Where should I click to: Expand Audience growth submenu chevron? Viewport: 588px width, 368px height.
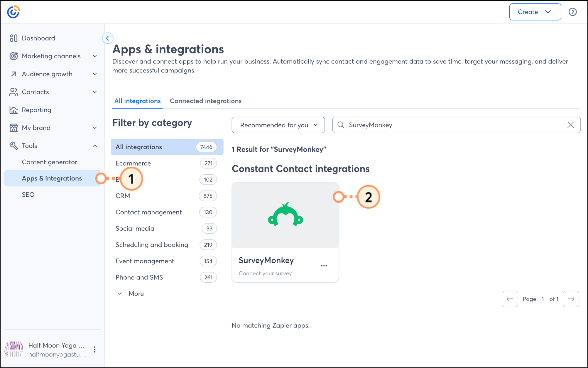tap(95, 74)
